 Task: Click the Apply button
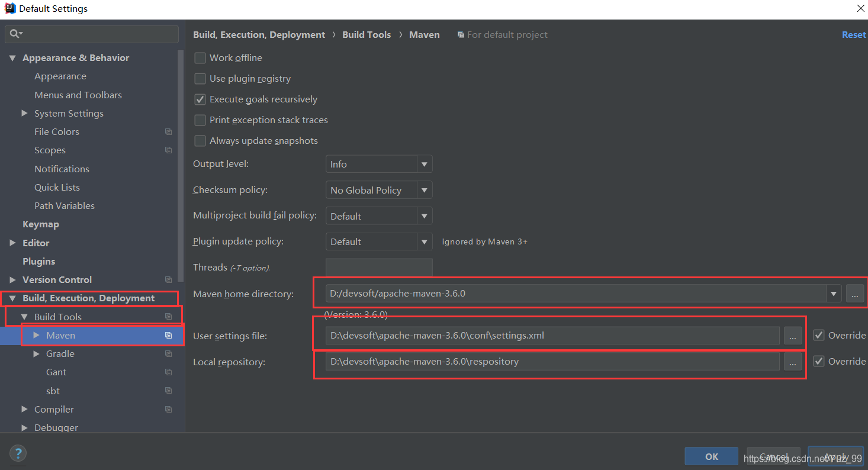pyautogui.click(x=836, y=456)
